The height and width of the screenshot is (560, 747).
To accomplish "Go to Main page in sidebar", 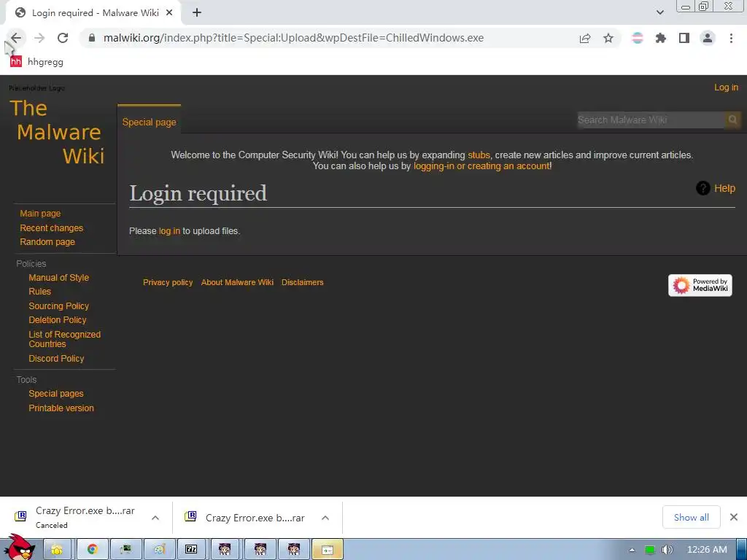I will click(40, 214).
